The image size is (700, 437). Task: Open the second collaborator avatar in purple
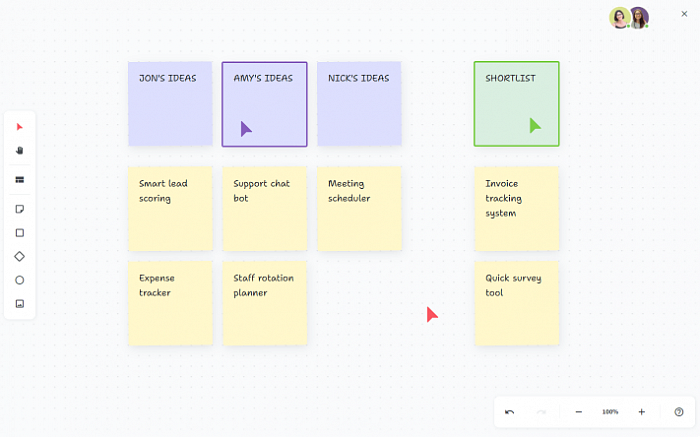click(640, 18)
